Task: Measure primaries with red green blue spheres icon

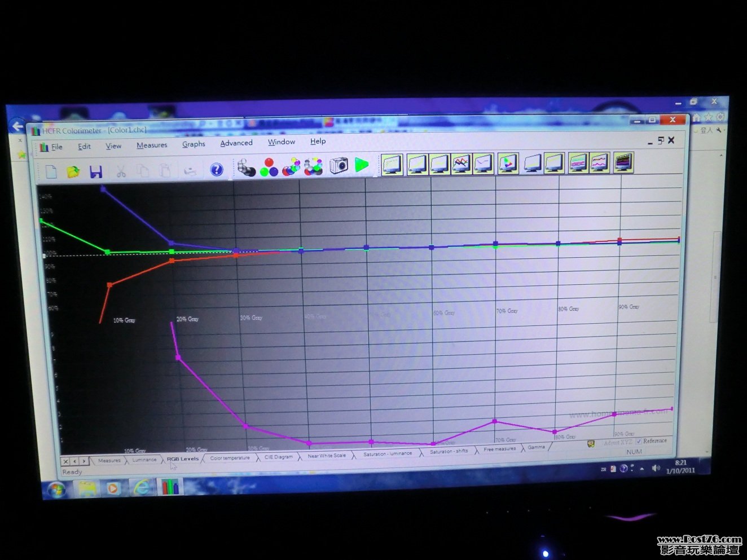Action: tap(269, 167)
